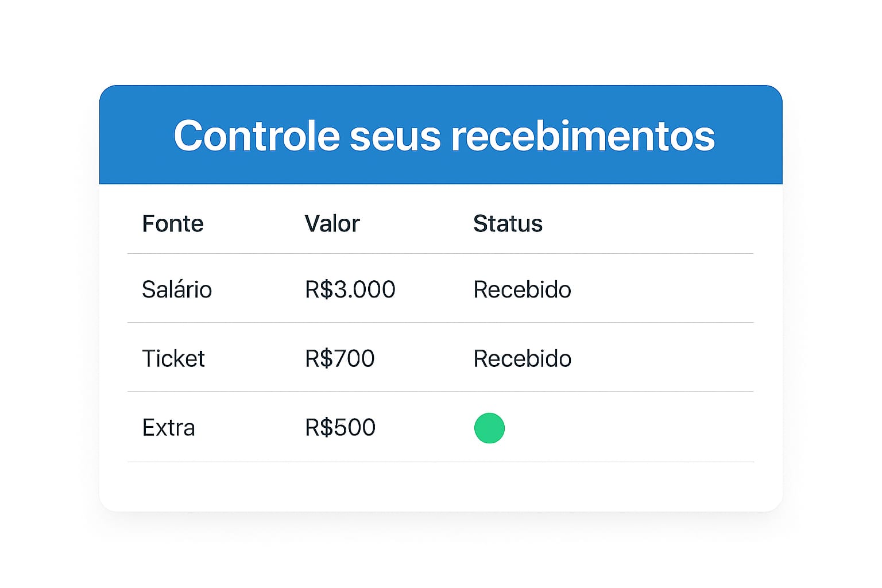Click Recebido status in the Salário row
Viewport: 882px width, 588px height.
pyautogui.click(x=522, y=289)
